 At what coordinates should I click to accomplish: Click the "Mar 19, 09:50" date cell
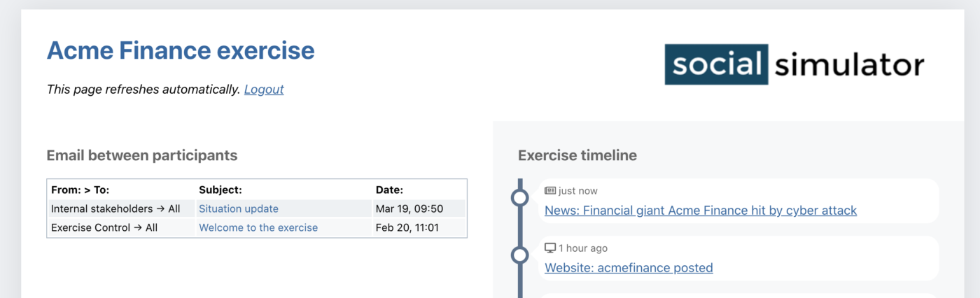point(409,208)
